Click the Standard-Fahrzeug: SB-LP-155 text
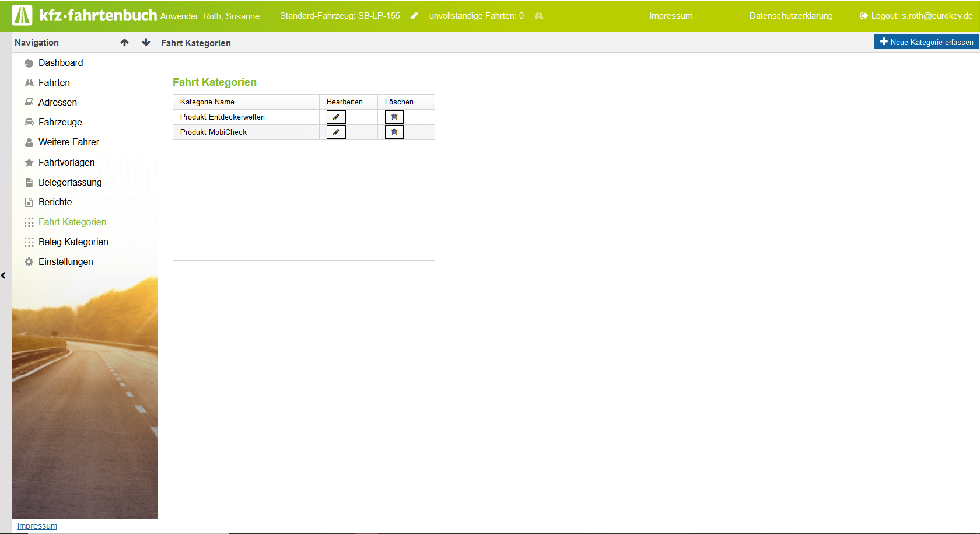Image resolution: width=980 pixels, height=534 pixels. (340, 16)
